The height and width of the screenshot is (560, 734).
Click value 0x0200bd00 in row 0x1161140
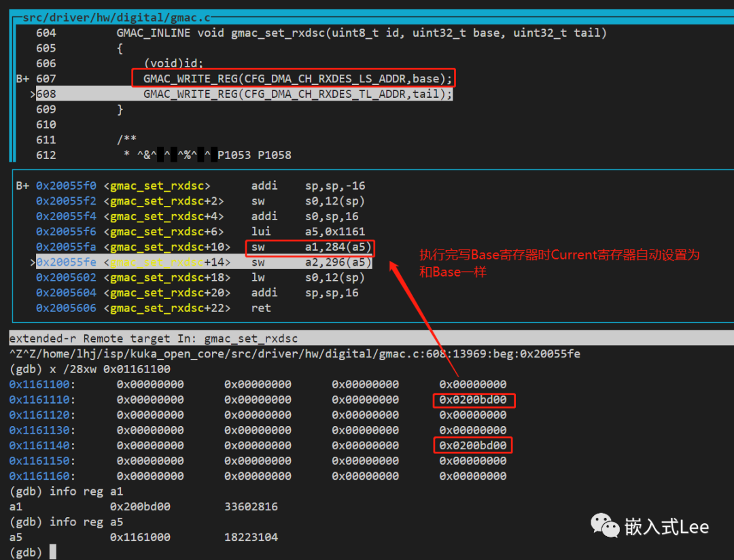(x=473, y=446)
